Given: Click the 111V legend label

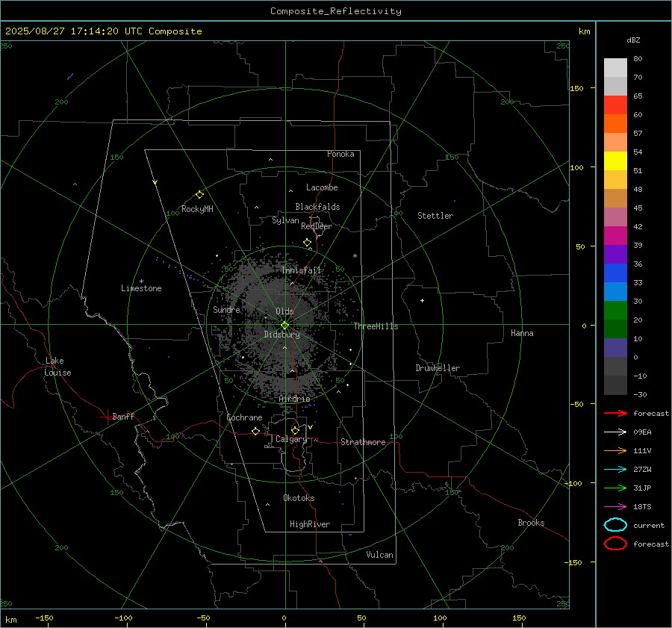Looking at the screenshot, I should 642,450.
